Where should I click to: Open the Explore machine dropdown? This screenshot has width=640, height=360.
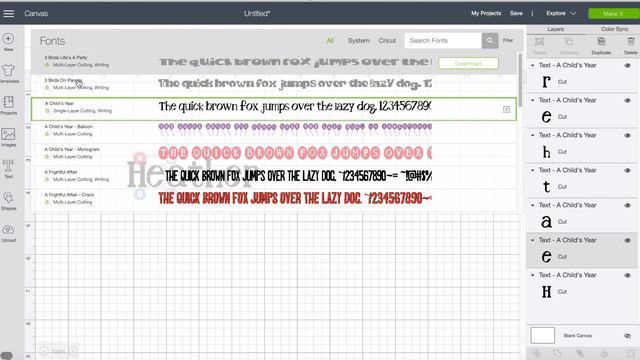[x=561, y=13]
